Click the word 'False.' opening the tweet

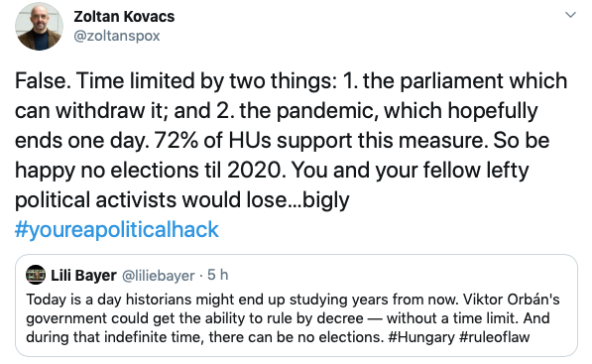click(43, 80)
